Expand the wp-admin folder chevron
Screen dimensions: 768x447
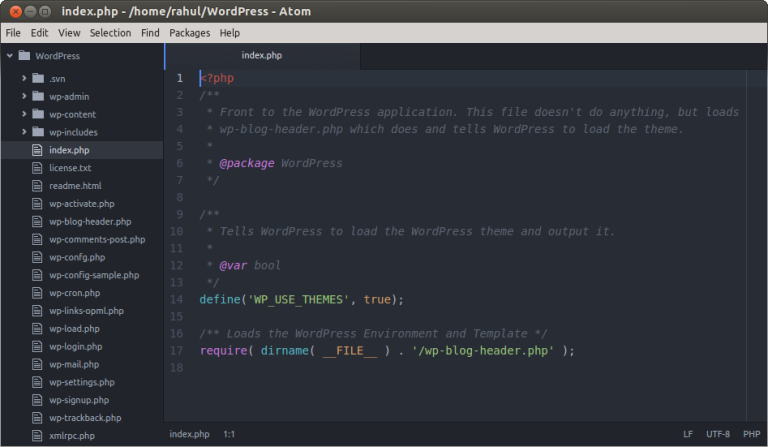pyautogui.click(x=24, y=96)
